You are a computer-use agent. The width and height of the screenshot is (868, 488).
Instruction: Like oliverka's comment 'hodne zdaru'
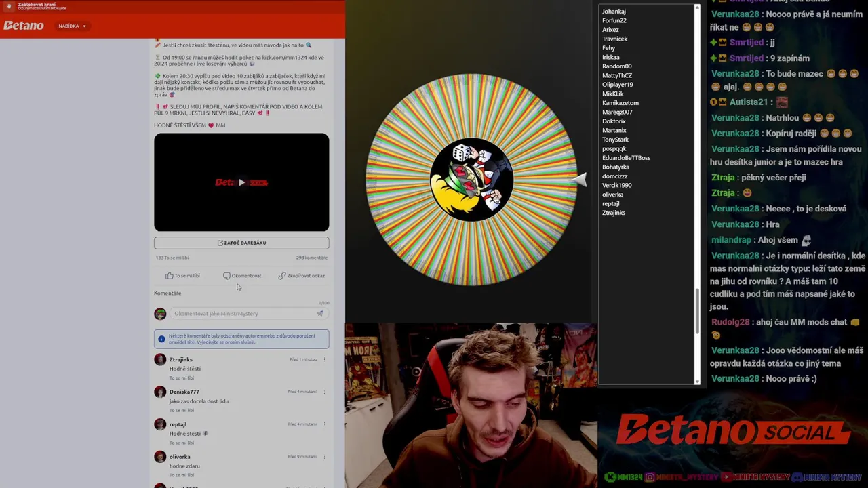click(182, 475)
